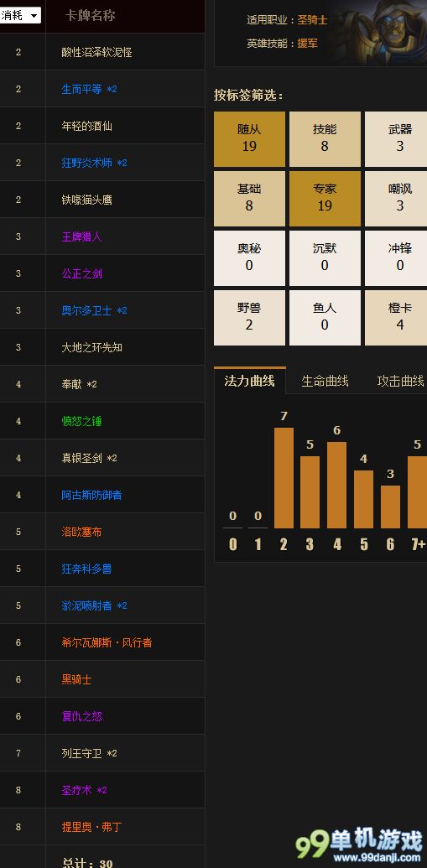Screen dimensions: 427x868
Task: Open the 洛欧塞布 card
Action: (x=82, y=532)
